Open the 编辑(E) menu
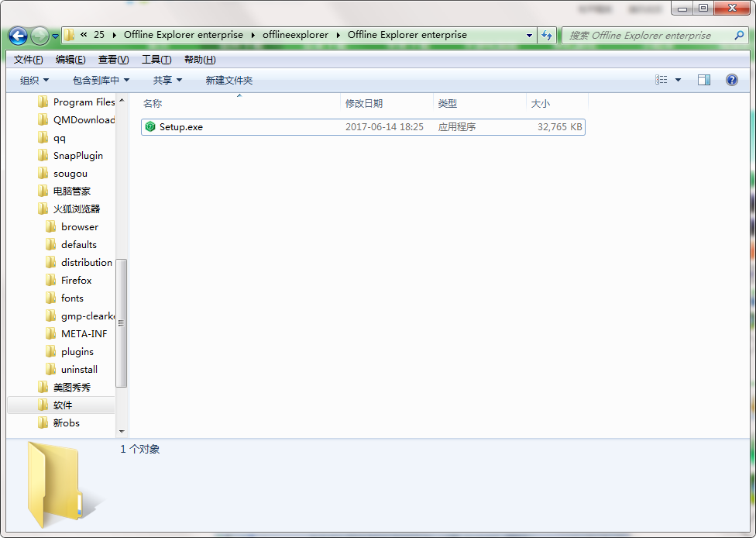Image resolution: width=756 pixels, height=538 pixels. point(70,60)
